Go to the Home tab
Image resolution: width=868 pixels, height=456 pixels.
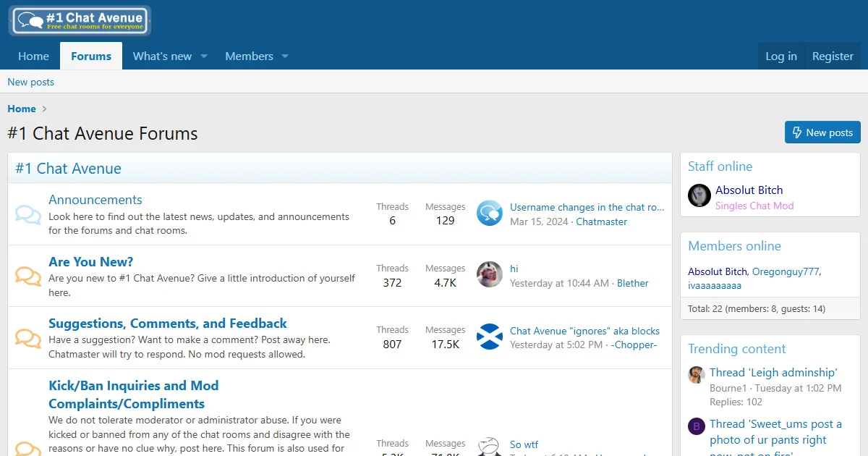[x=33, y=56]
